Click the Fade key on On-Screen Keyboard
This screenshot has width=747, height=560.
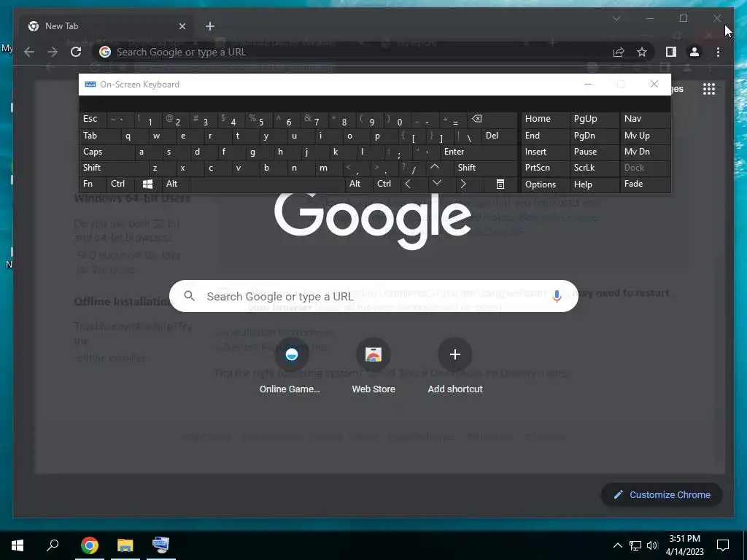[x=645, y=184]
